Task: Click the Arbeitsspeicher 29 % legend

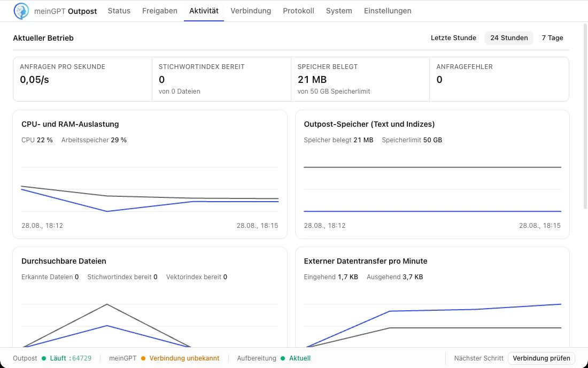Action: [x=94, y=140]
